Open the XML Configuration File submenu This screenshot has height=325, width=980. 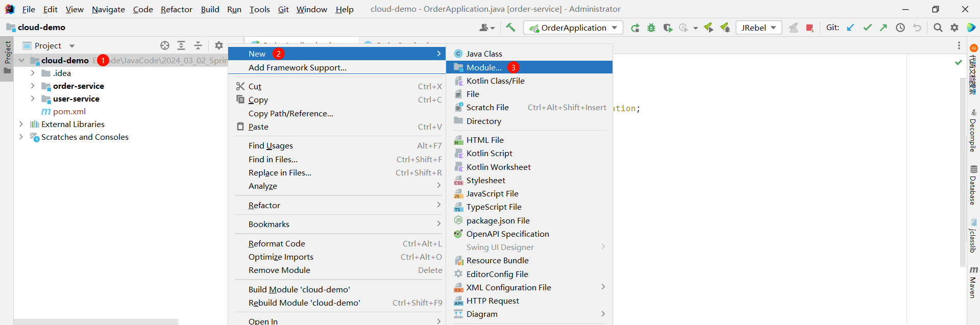click(529, 287)
